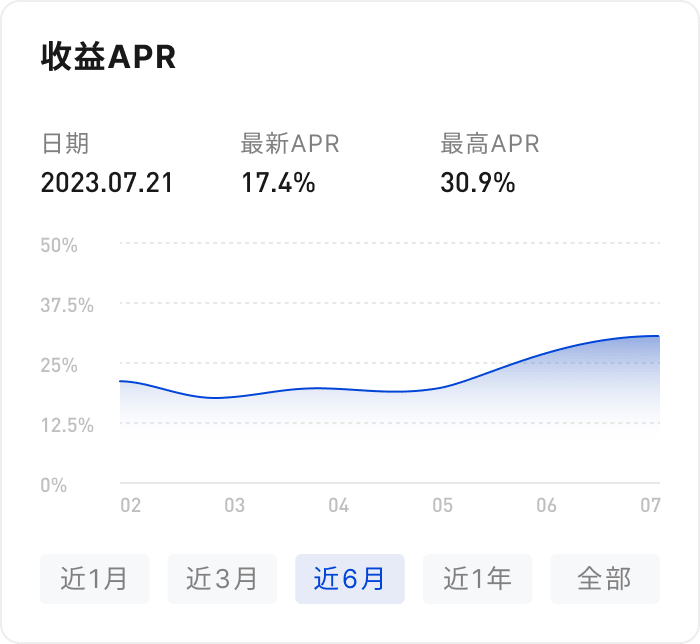Click the 07 month axis label
Screen dimensions: 700x644
(x=650, y=506)
